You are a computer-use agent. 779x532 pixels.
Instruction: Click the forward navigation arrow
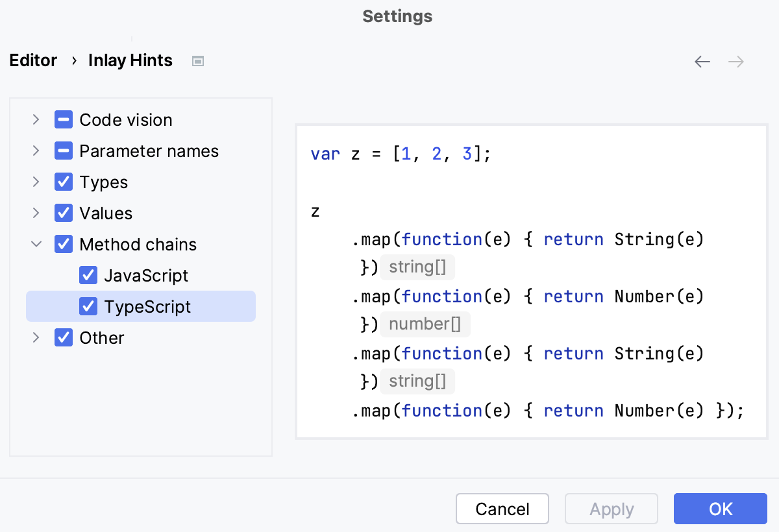(x=736, y=61)
